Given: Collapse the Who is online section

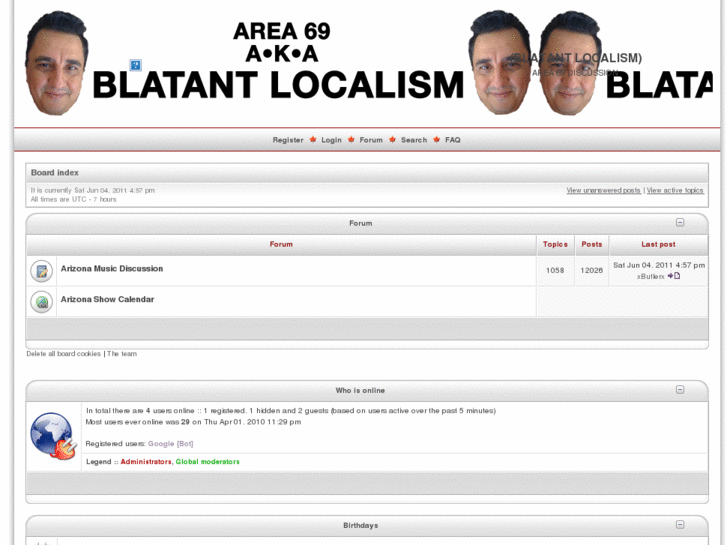Looking at the screenshot, I should coord(680,390).
